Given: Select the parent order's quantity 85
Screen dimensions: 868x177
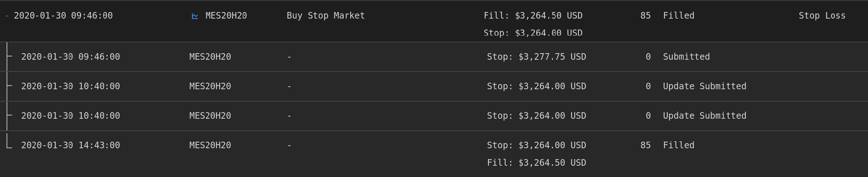Looking at the screenshot, I should pos(645,16).
